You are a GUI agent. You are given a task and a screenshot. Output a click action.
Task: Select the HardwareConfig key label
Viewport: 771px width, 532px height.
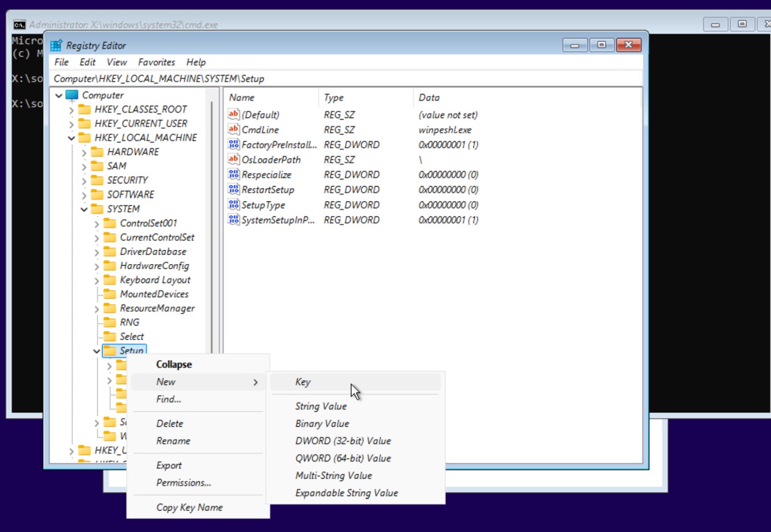[154, 266]
